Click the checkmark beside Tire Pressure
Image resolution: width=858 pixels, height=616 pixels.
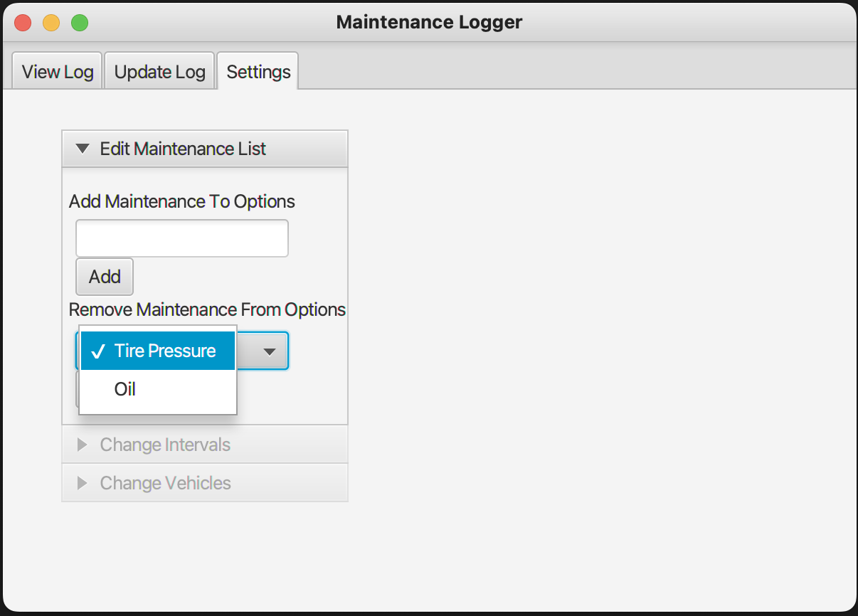pyautogui.click(x=99, y=350)
